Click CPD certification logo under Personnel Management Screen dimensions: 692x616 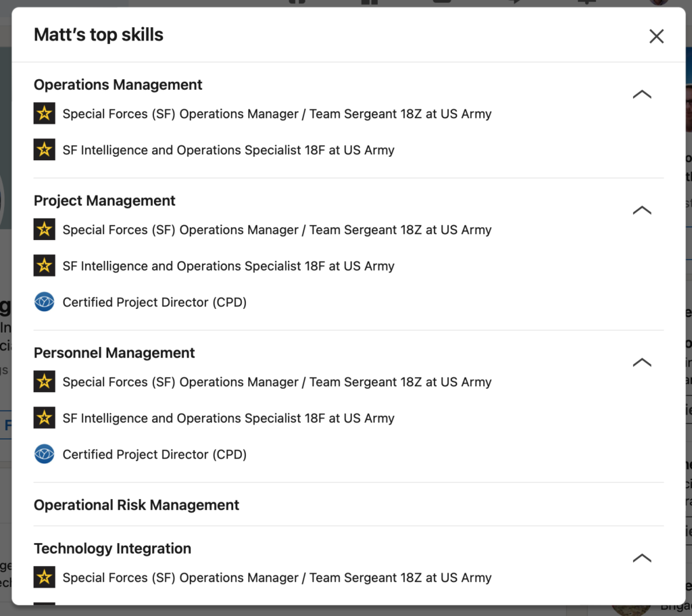pos(45,454)
